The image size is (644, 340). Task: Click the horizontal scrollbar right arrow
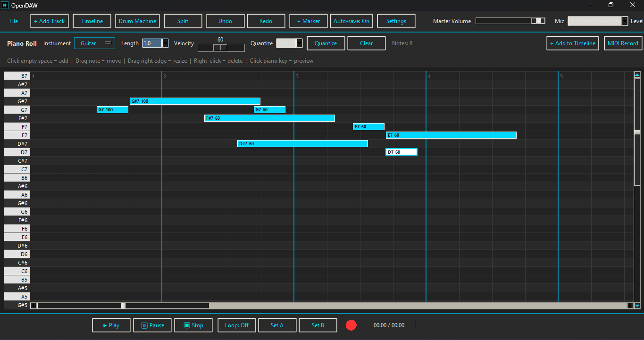click(x=630, y=306)
